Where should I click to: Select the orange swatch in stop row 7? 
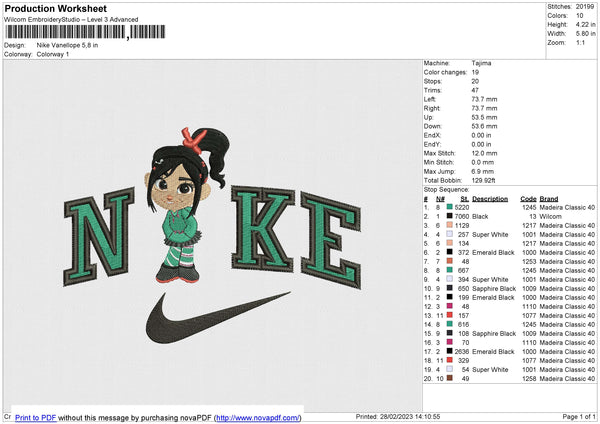coord(450,261)
